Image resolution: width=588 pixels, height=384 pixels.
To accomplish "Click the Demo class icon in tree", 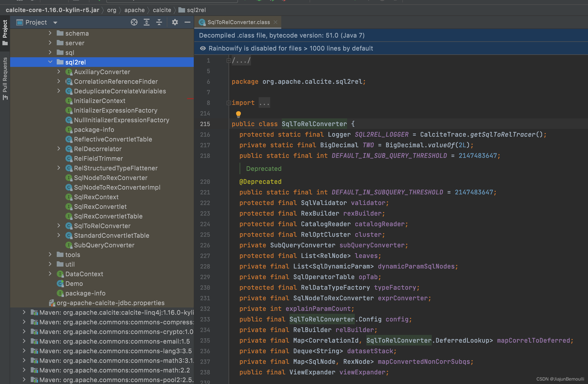I will (60, 283).
